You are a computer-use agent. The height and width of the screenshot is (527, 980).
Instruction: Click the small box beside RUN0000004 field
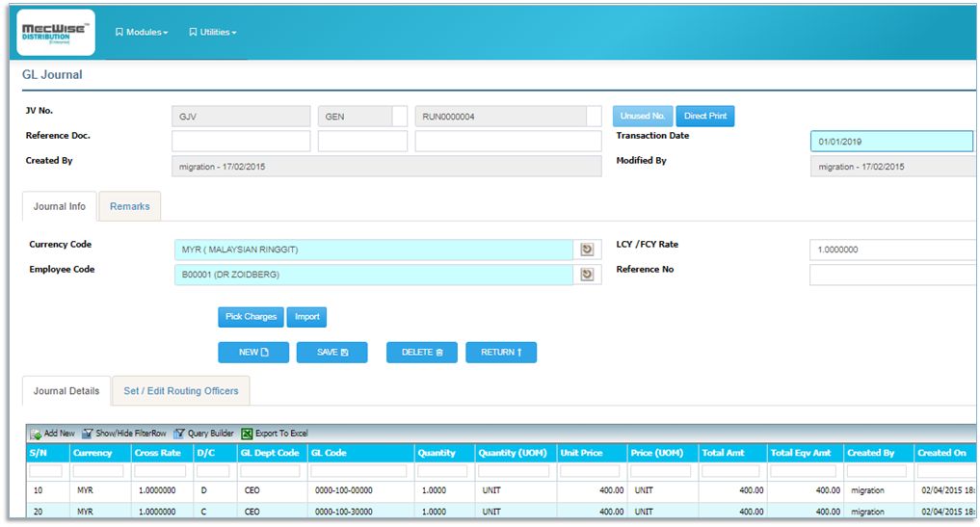(x=594, y=117)
